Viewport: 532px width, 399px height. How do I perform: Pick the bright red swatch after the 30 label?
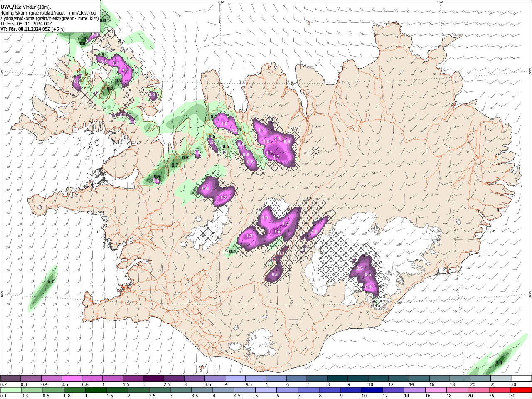coord(521,390)
